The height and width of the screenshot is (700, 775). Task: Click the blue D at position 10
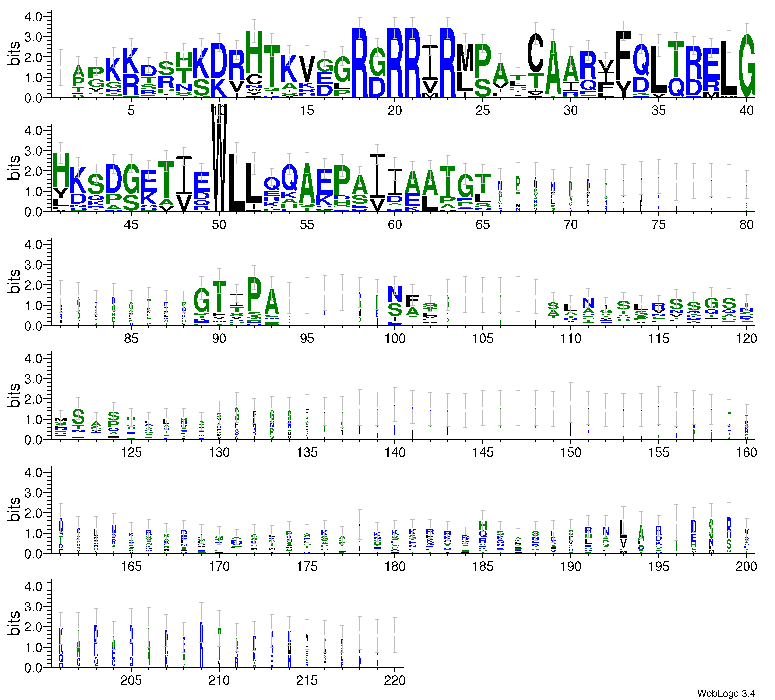pos(219,60)
